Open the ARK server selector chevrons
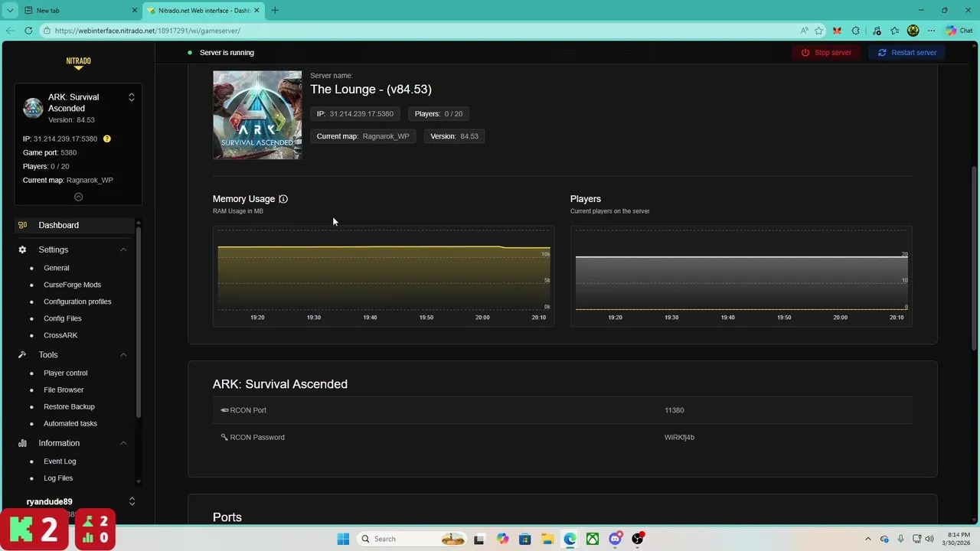 pyautogui.click(x=132, y=97)
